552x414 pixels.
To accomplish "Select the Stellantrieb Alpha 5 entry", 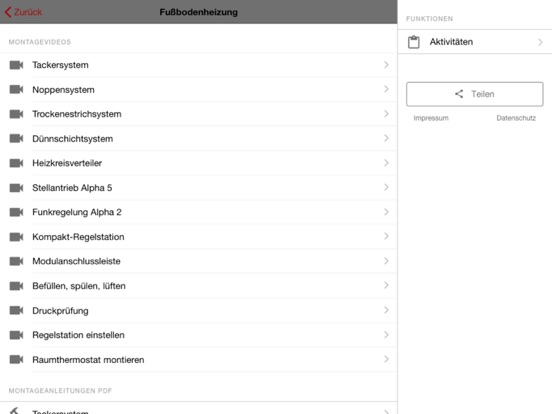I will pos(199,188).
